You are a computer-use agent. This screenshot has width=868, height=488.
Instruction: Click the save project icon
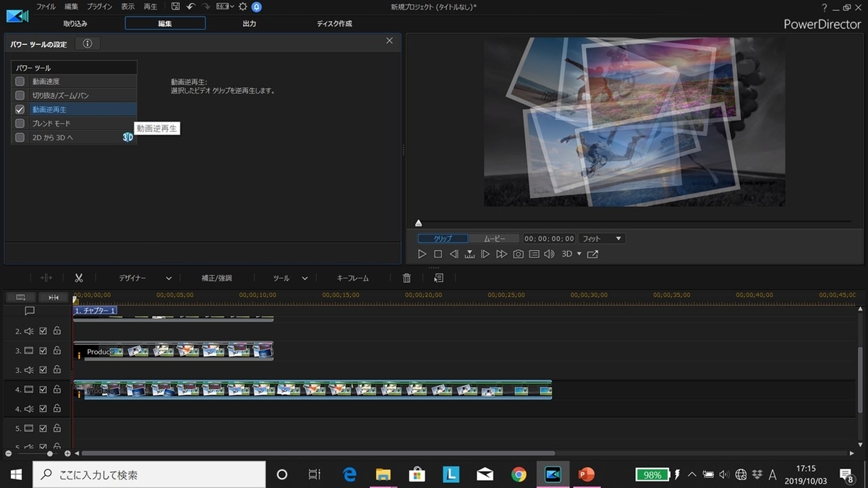[176, 7]
